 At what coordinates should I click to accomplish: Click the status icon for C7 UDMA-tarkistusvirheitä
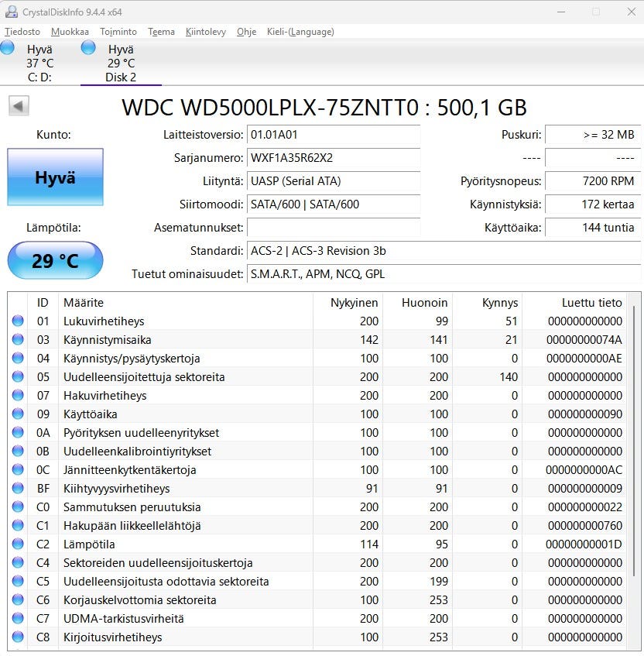pos(18,618)
